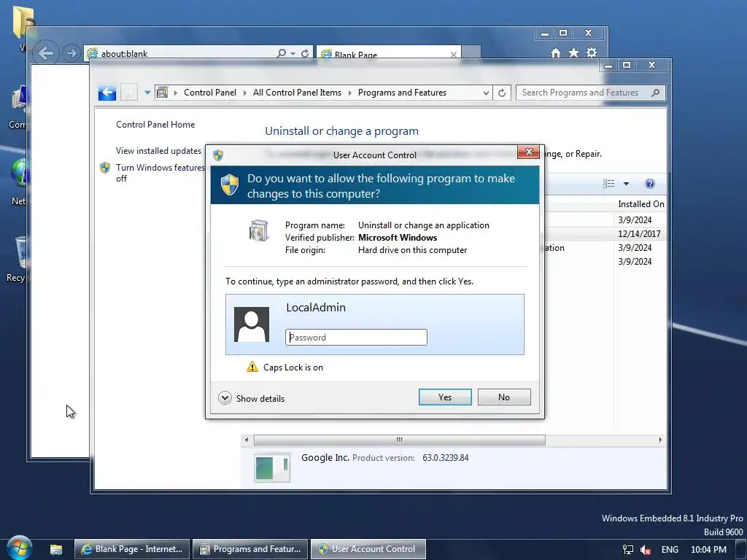
Task: Open File Explorer from the taskbar
Action: pyautogui.click(x=55, y=549)
